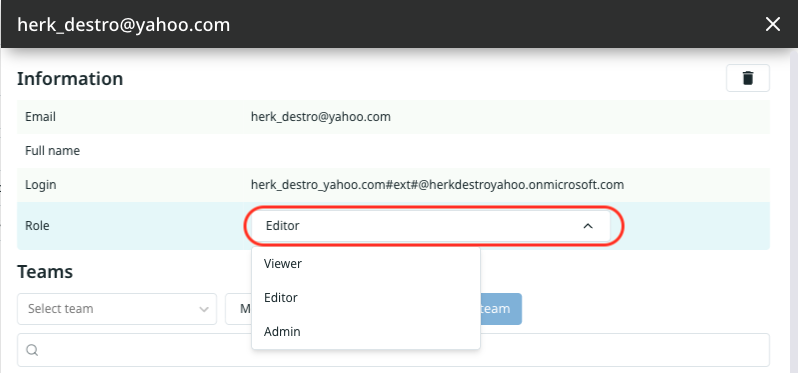The image size is (798, 373).
Task: Delete user via the trash icon
Action: click(x=748, y=78)
